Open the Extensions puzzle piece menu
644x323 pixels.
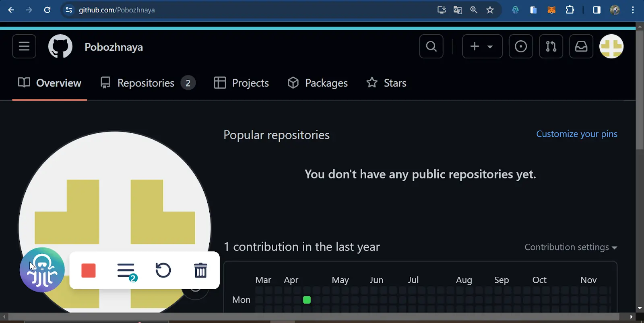click(x=570, y=10)
